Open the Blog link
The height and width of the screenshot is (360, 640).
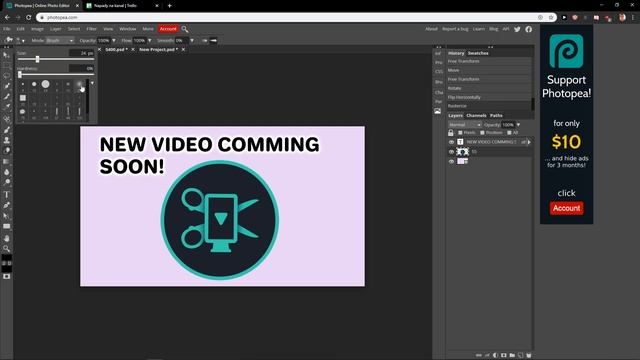click(x=493, y=29)
